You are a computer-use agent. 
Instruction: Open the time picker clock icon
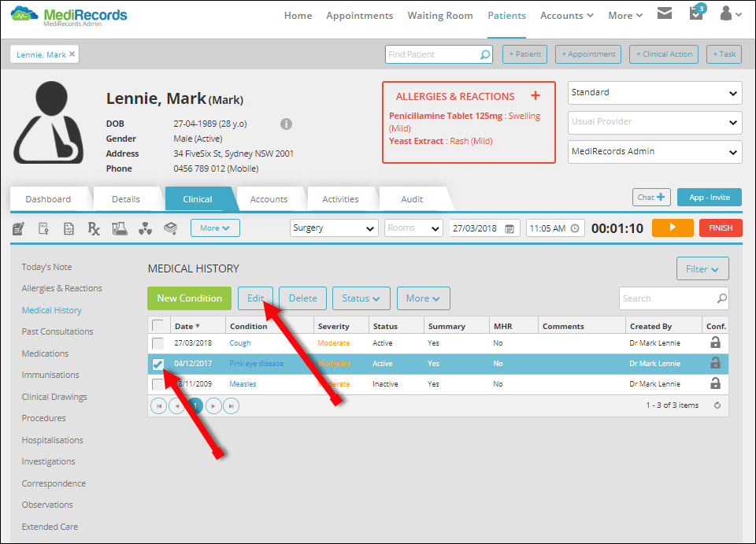(x=575, y=228)
